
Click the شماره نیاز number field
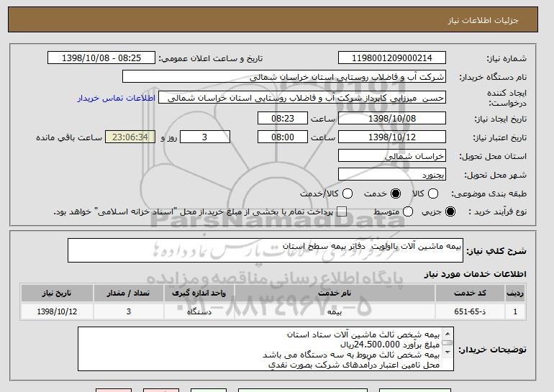[392, 58]
